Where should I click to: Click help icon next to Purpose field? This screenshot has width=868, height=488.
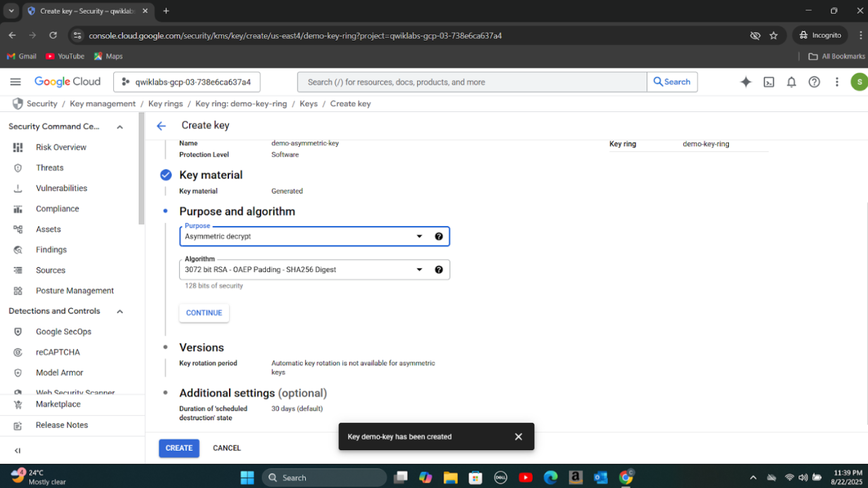[438, 236]
